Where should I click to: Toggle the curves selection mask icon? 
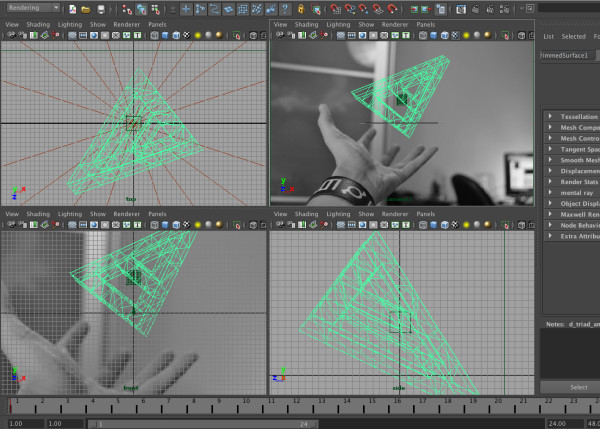click(x=214, y=9)
